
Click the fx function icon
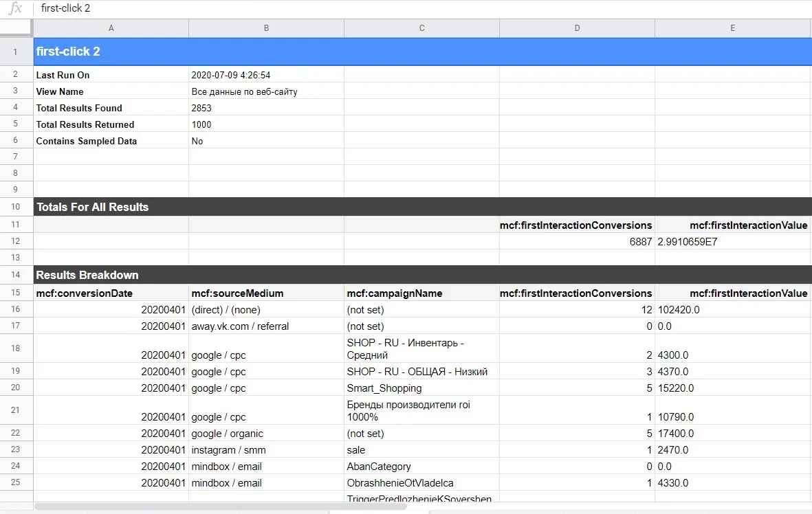pos(16,8)
